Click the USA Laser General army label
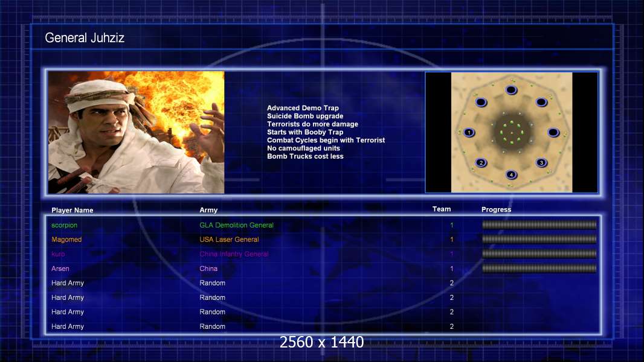Screen dimensions: 644x362 (x=229, y=240)
